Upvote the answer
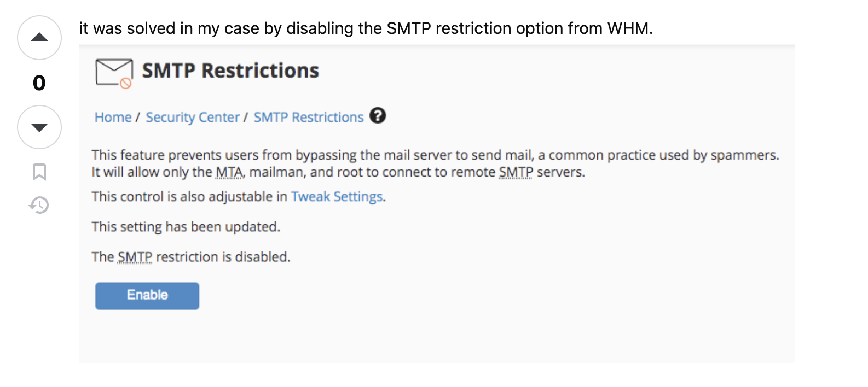The width and height of the screenshot is (868, 387). coord(39,37)
